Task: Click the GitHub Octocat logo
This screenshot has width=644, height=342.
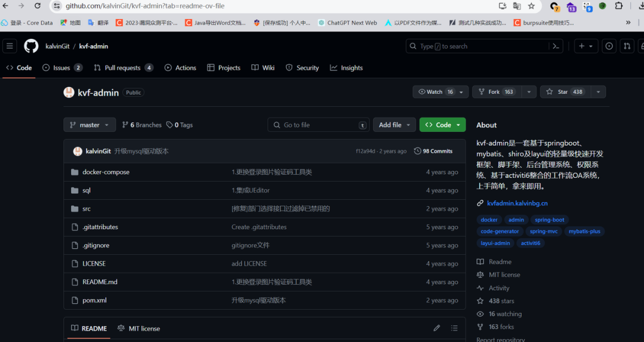Action: point(31,46)
